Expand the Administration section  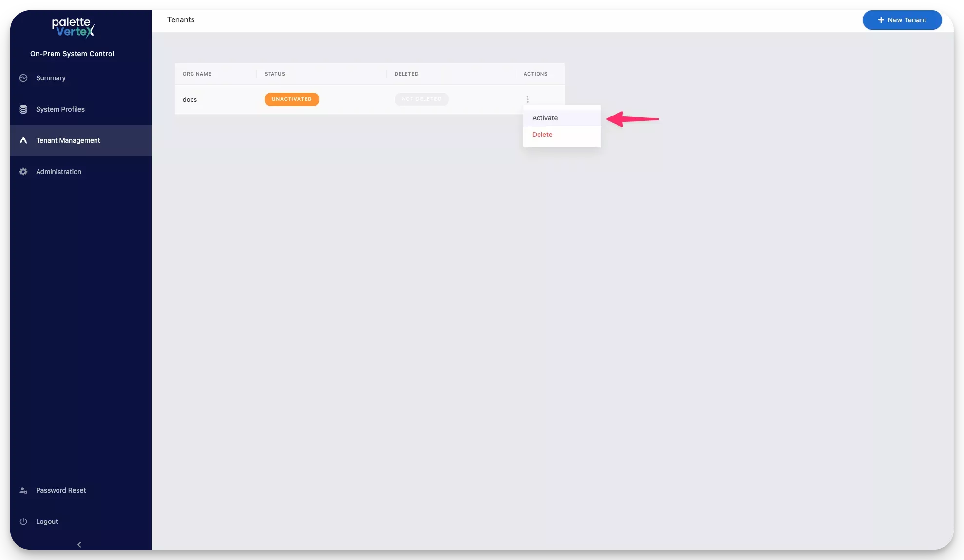click(58, 172)
